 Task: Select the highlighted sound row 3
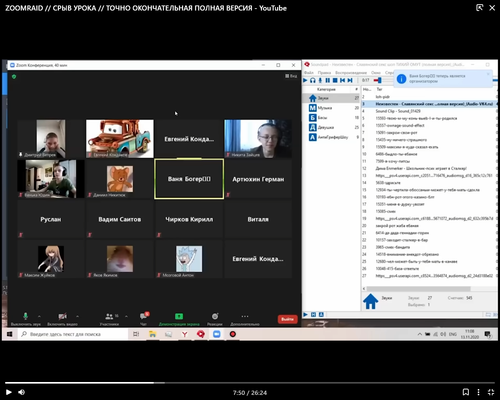coord(429,104)
